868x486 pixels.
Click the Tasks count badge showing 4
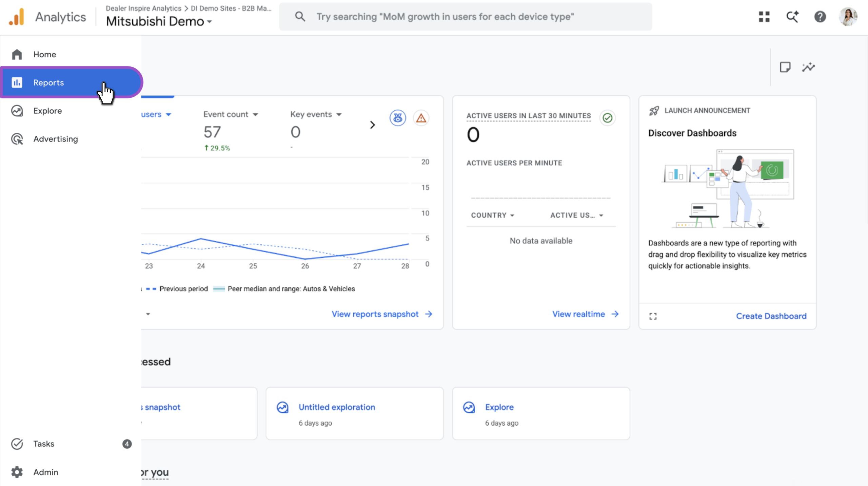click(x=127, y=444)
